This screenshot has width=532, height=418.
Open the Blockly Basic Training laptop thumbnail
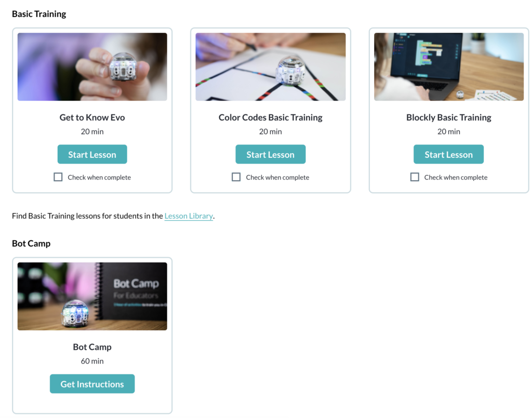click(x=448, y=67)
